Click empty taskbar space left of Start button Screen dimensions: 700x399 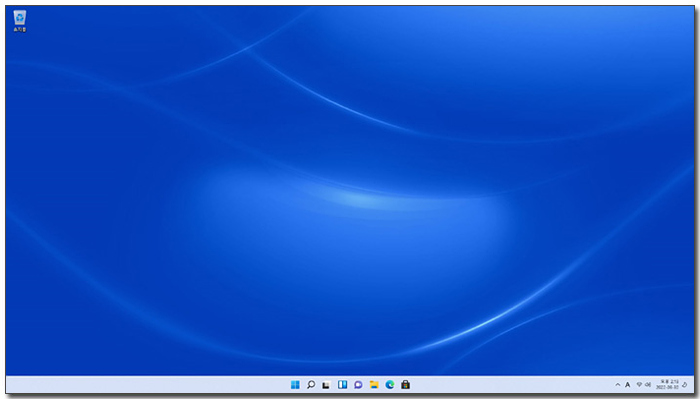click(x=147, y=385)
